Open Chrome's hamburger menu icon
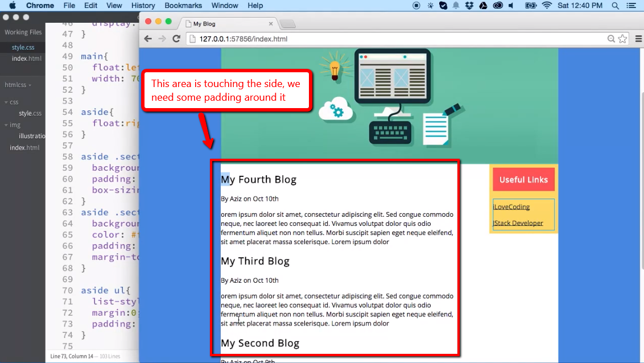The width and height of the screenshot is (644, 363). (638, 39)
